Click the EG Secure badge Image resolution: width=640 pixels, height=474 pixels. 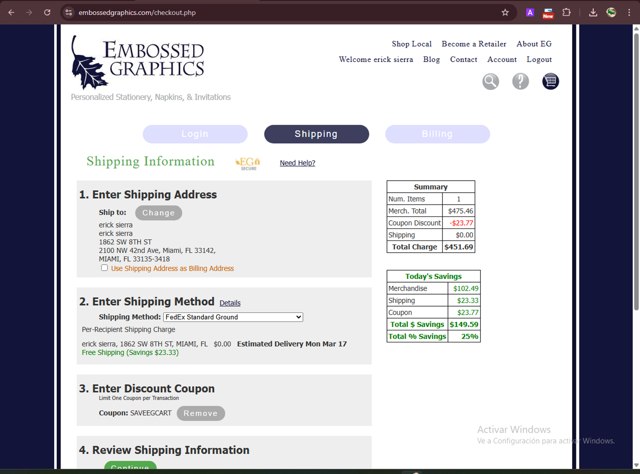[x=248, y=163]
